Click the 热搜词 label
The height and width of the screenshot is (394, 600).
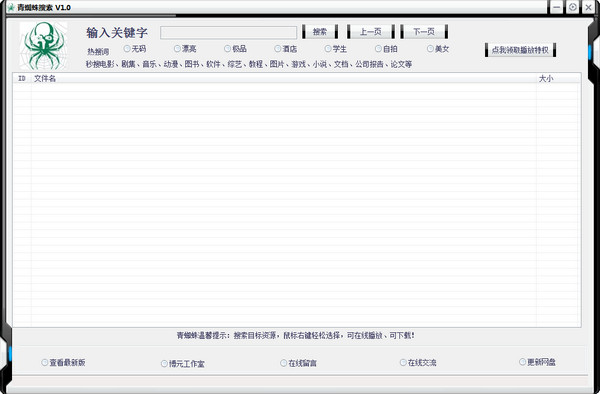(x=98, y=51)
